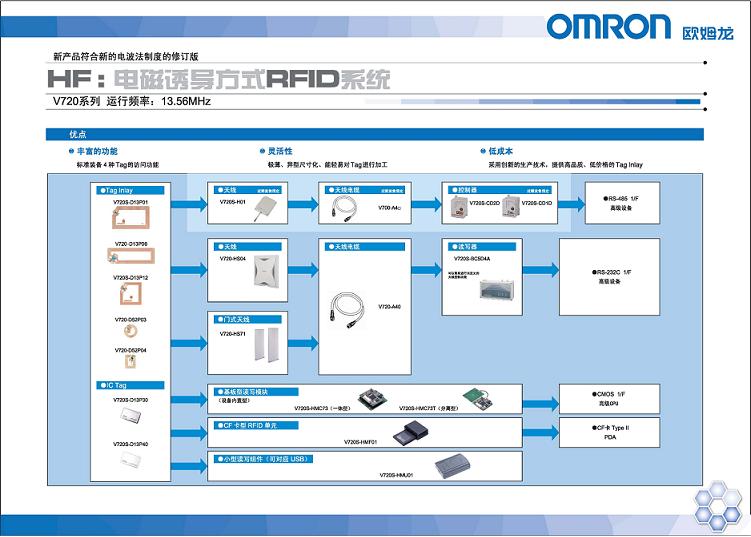This screenshot has height=537, width=751.
Task: Click the V720S-HMU01 USB reader image
Action: coord(453,466)
